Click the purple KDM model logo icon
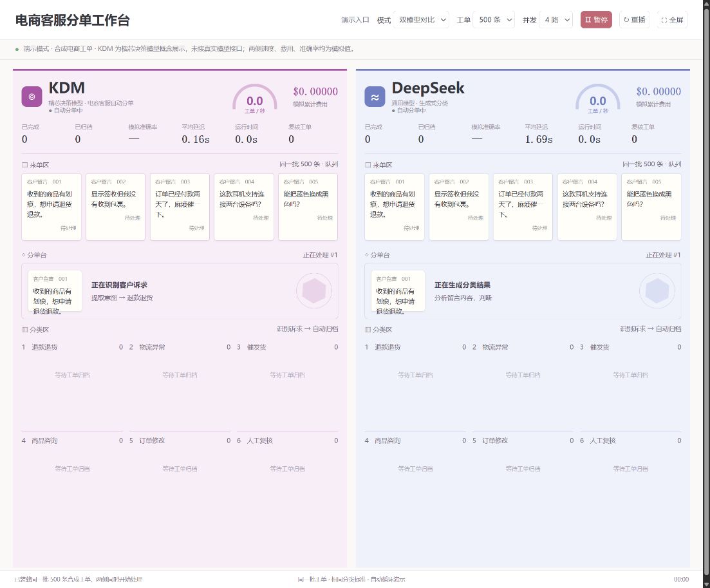This screenshot has width=710, height=588. point(32,97)
